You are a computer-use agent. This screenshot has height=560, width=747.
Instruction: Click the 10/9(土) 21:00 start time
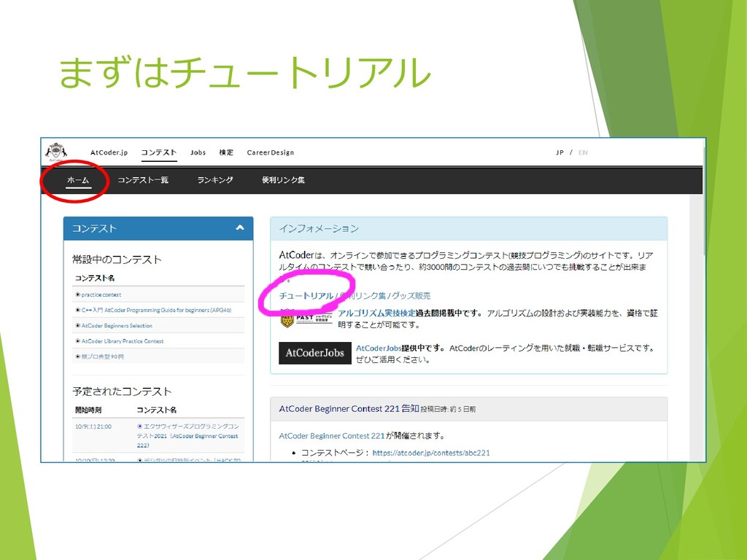click(x=93, y=427)
